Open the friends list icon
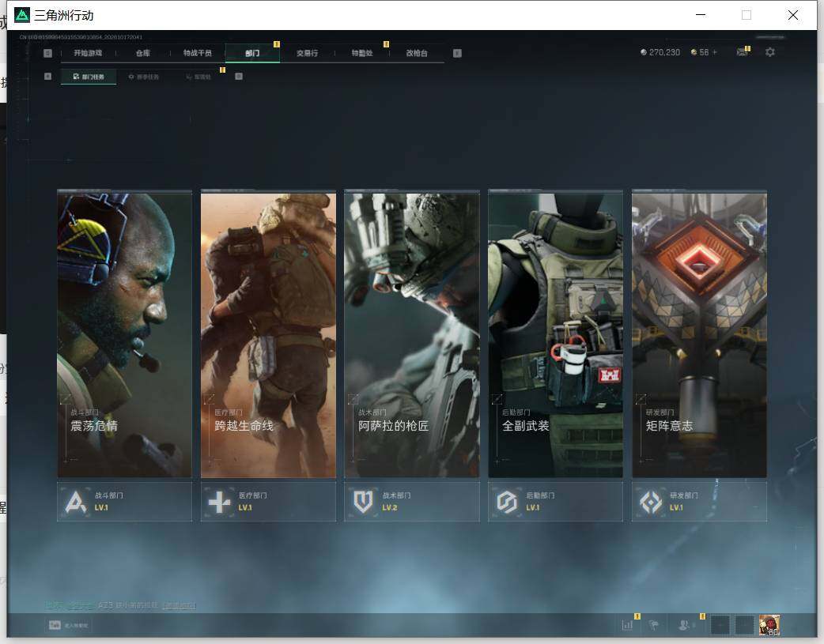 (684, 624)
